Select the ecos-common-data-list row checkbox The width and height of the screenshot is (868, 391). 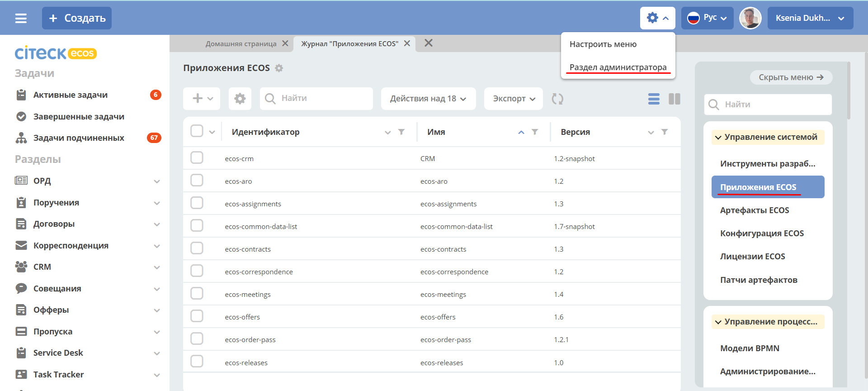click(197, 225)
